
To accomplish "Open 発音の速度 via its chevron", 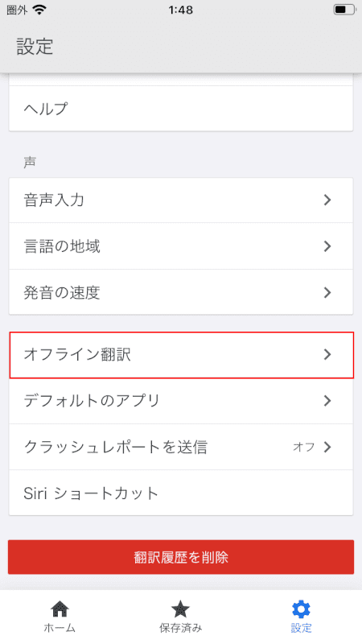I will pos(327,292).
